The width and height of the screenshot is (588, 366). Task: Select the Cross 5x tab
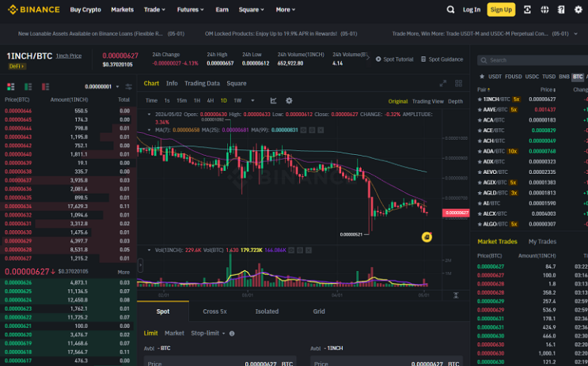tap(214, 311)
